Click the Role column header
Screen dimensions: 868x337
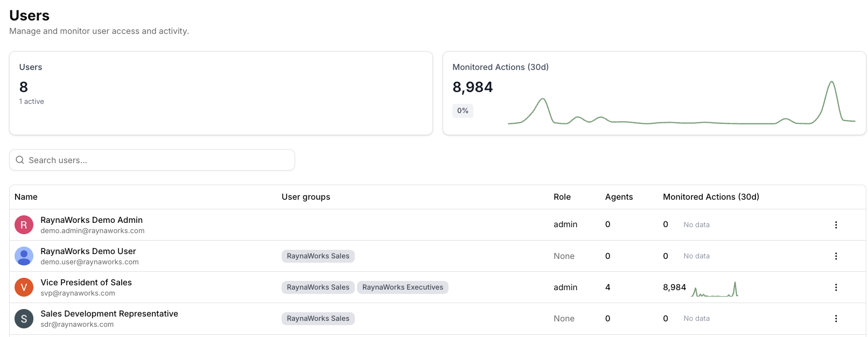(562, 197)
